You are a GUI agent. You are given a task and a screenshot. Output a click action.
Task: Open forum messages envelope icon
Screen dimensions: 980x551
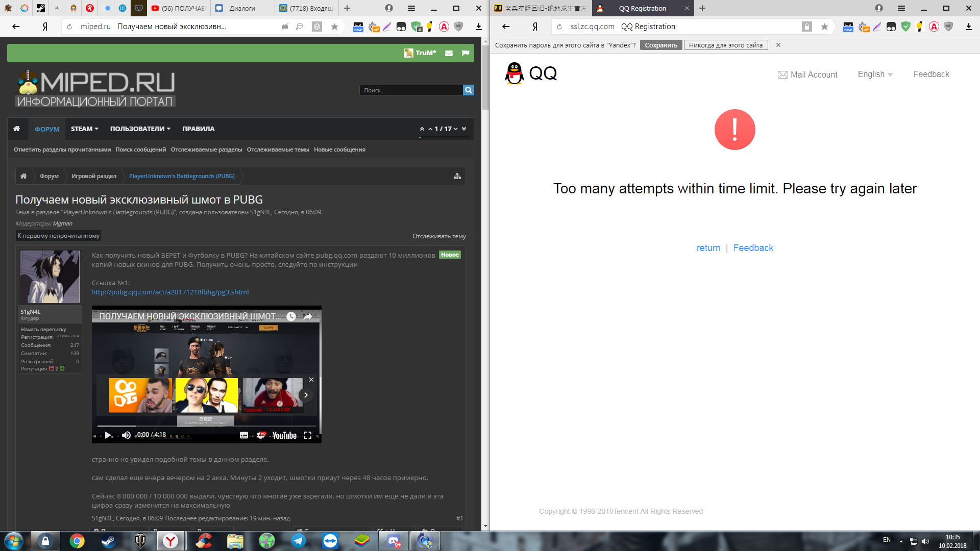[x=449, y=53]
